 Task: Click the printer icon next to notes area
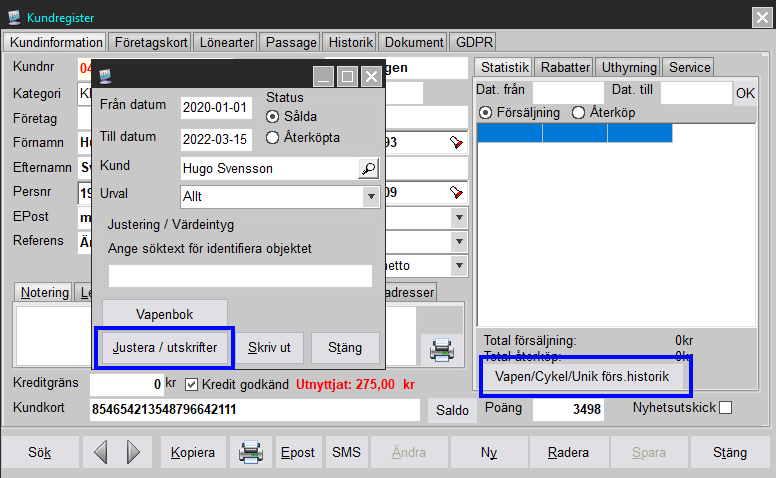point(440,349)
